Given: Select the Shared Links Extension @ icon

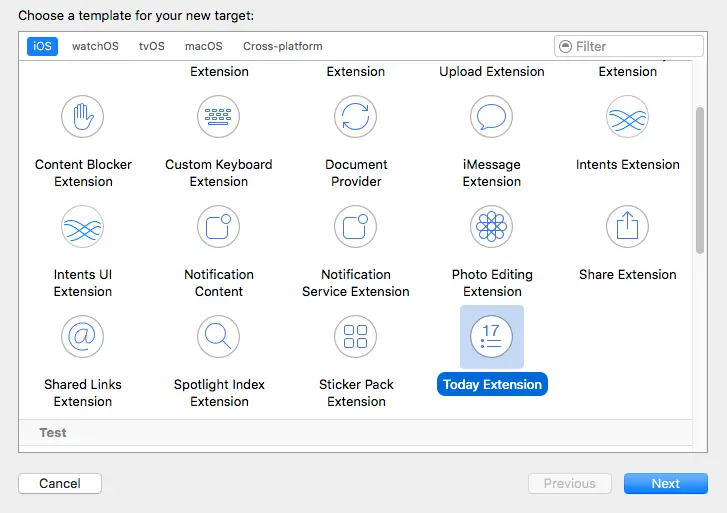Looking at the screenshot, I should [83, 336].
